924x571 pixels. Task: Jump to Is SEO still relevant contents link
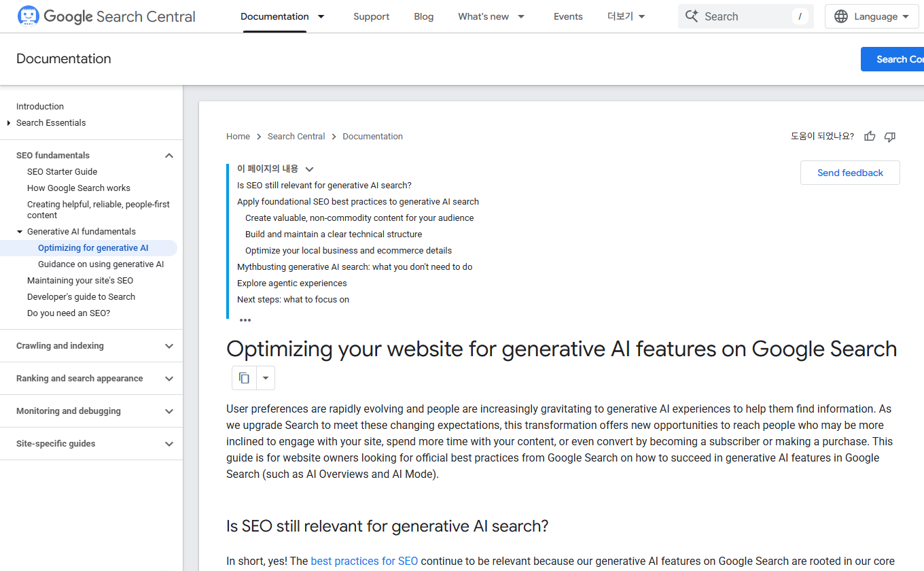(324, 186)
